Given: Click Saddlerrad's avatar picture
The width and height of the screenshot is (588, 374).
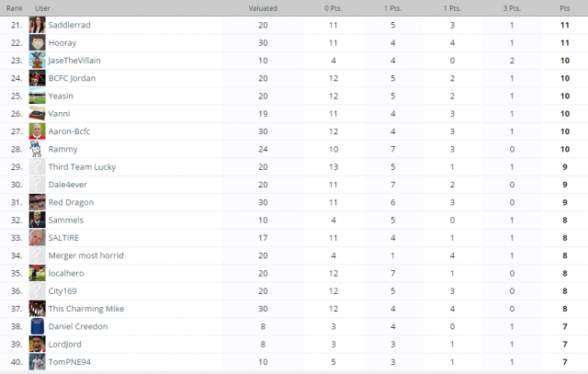Looking at the screenshot, I should [x=37, y=25].
